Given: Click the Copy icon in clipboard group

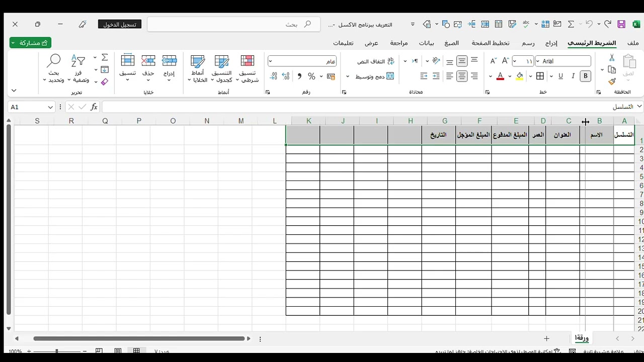Looking at the screenshot, I should click(612, 70).
